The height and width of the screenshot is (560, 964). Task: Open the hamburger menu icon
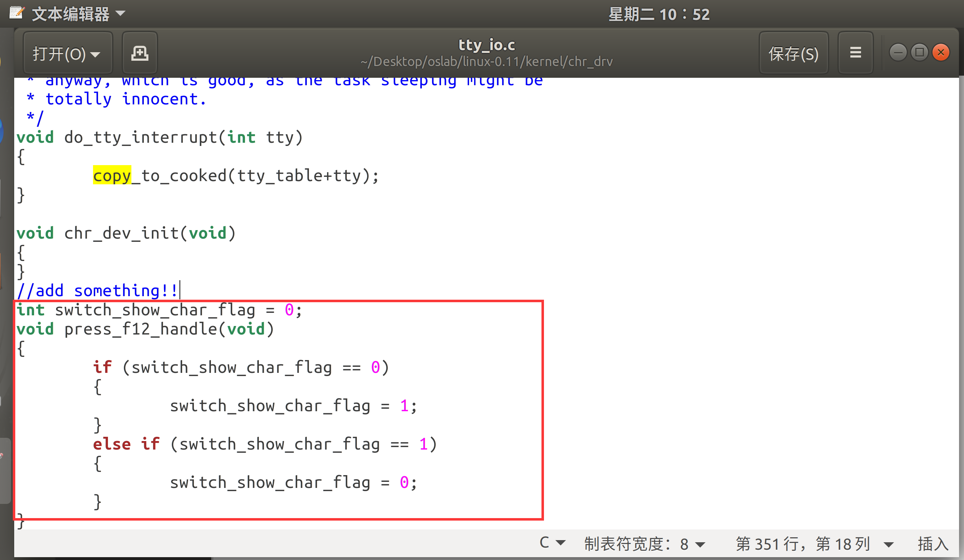[x=855, y=53]
